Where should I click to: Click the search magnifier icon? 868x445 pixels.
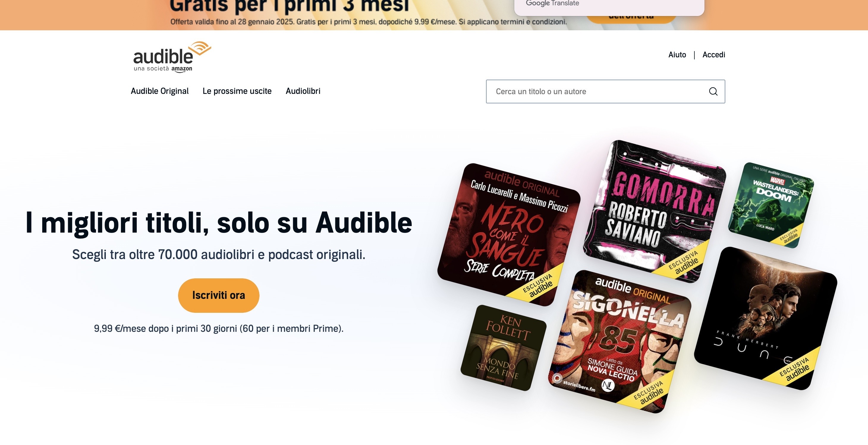[713, 91]
